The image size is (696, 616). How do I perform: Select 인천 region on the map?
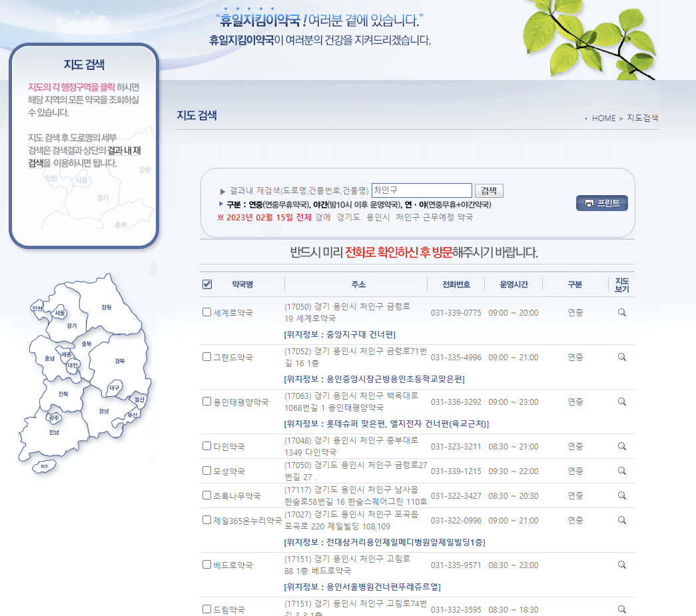(37, 308)
